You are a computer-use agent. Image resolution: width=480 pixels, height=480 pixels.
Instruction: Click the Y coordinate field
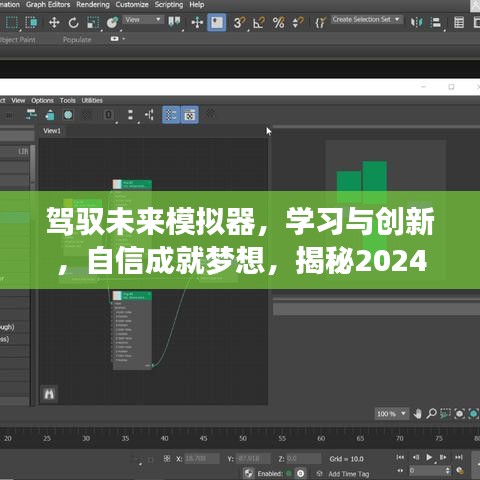pos(253,459)
